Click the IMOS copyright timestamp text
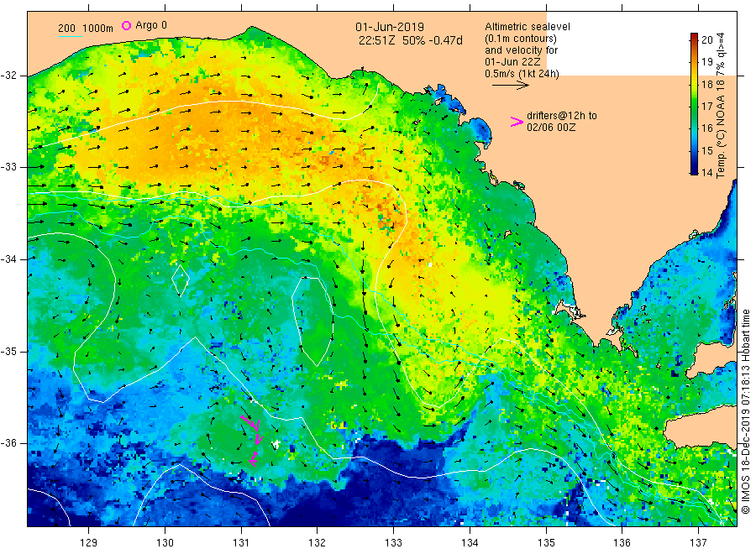Screen dimensions: 756x554 coord(746,412)
